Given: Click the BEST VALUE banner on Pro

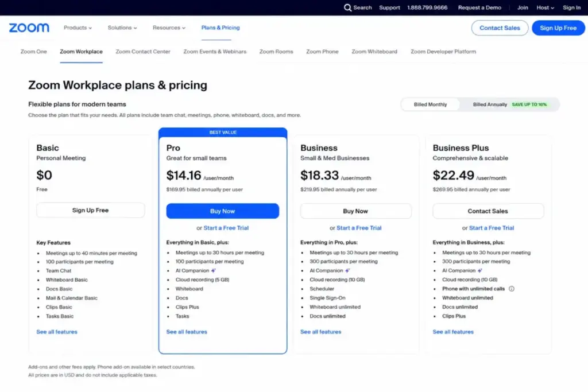Looking at the screenshot, I should 223,132.
